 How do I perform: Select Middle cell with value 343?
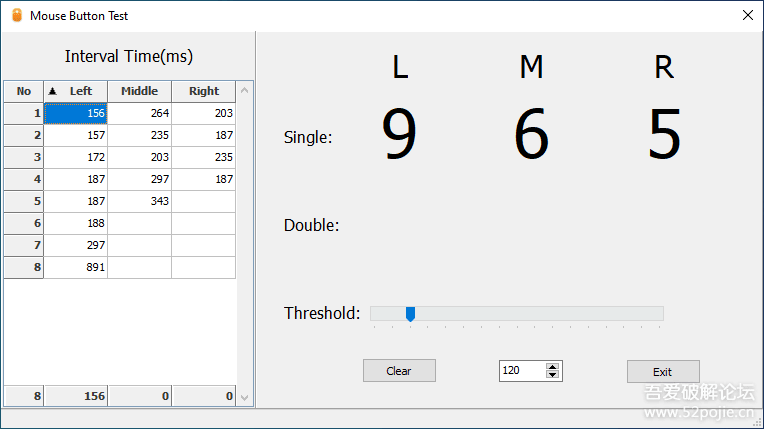point(139,201)
